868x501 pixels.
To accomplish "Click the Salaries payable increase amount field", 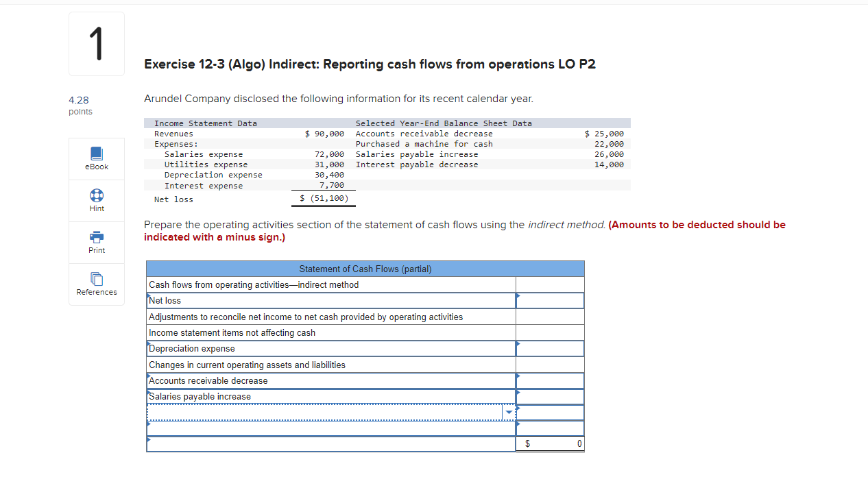I will click(x=550, y=397).
